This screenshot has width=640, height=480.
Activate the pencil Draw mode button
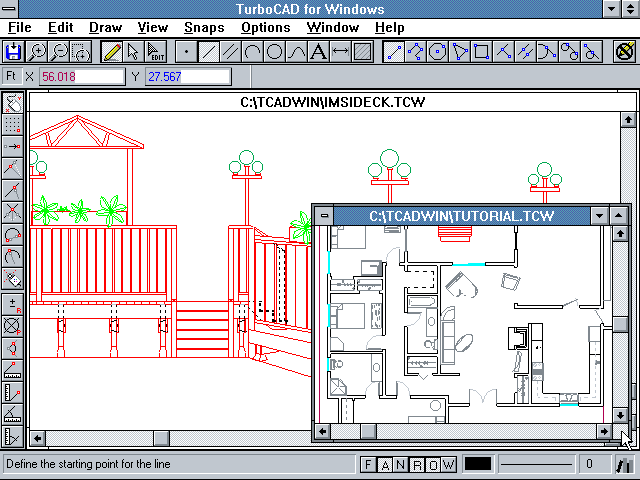point(111,52)
